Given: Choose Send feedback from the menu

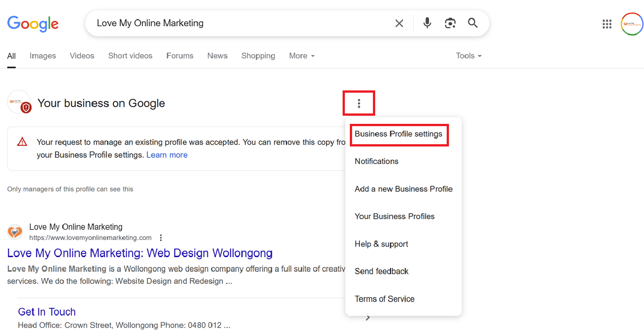Looking at the screenshot, I should click(x=382, y=271).
